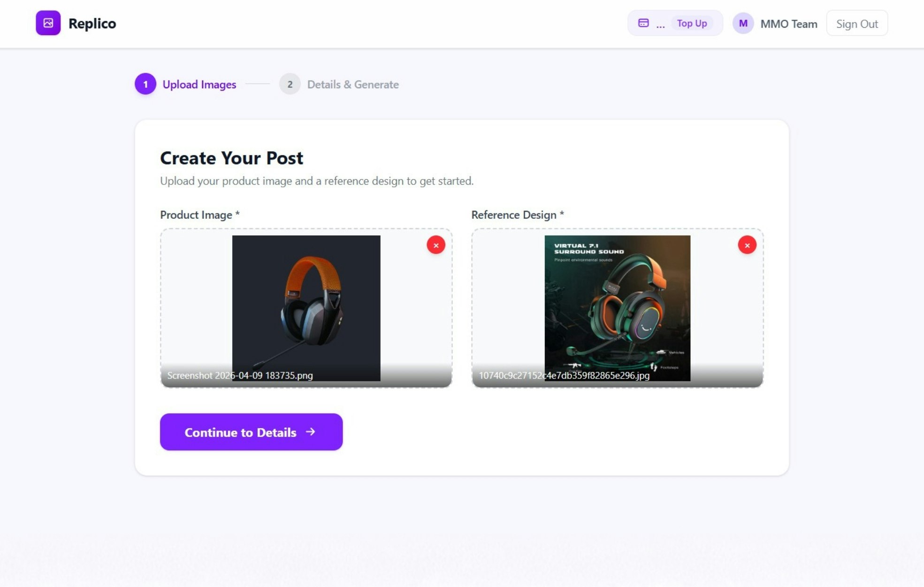
Task: Click the arrow icon on Continue button
Action: pos(311,432)
